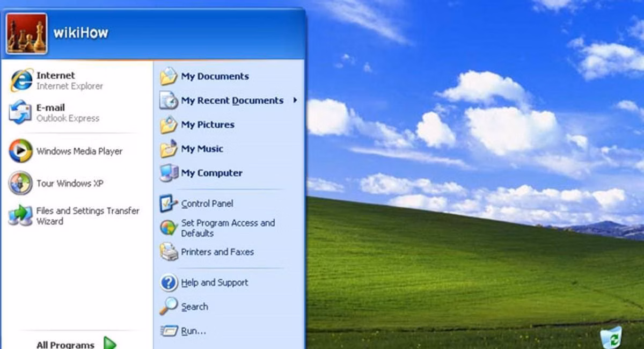The image size is (644, 349).
Task: Click the "Set Program Access and Defaults" text
Action: [228, 228]
